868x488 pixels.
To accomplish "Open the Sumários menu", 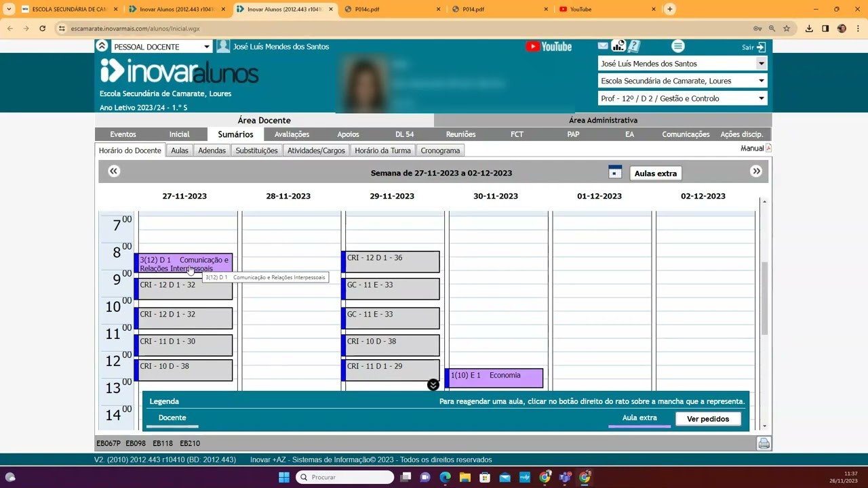I will coord(235,134).
